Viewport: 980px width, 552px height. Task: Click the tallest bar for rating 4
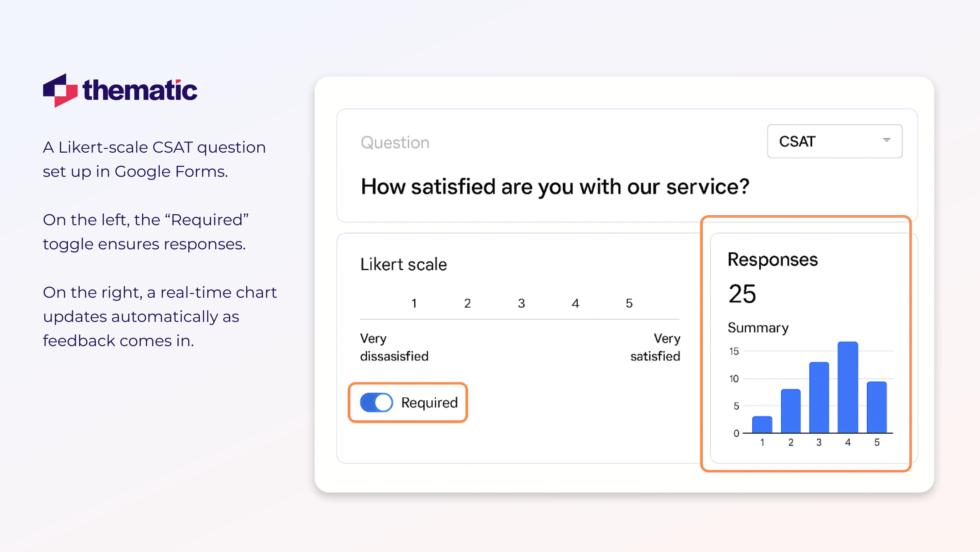coord(848,387)
